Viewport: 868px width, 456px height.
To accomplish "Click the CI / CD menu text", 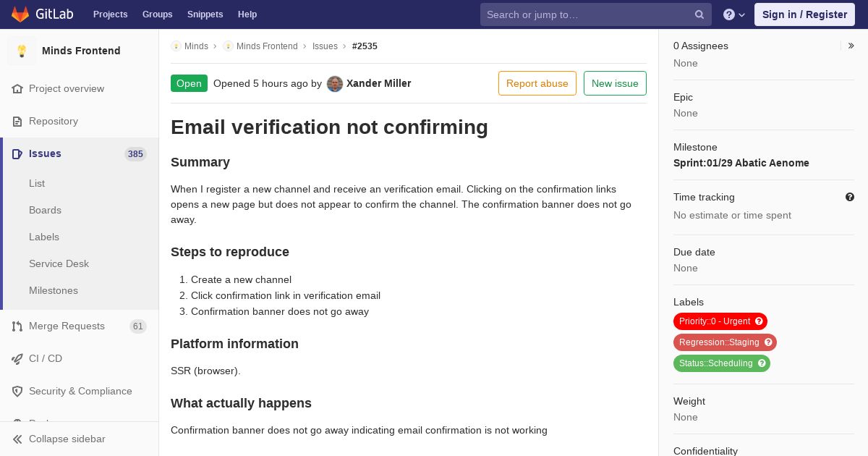I will click(46, 359).
